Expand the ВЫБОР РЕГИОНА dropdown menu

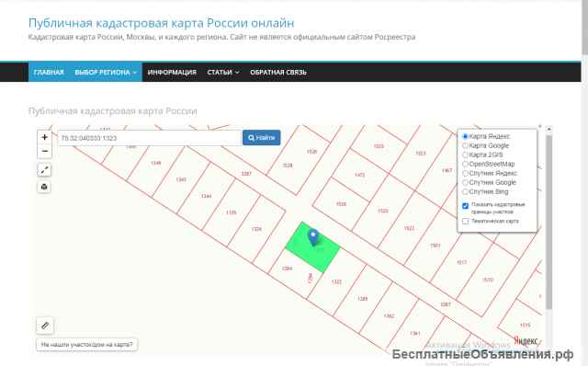tap(106, 72)
